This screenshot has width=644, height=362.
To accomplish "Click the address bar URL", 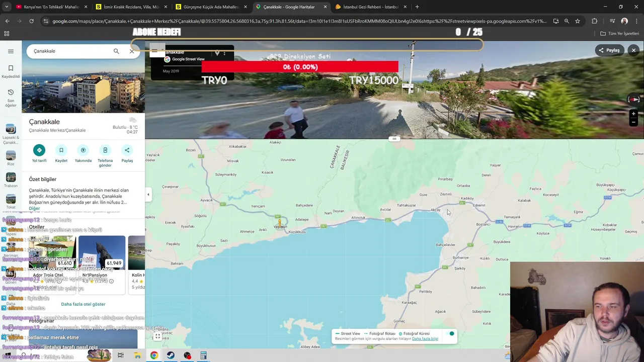I will [x=299, y=21].
